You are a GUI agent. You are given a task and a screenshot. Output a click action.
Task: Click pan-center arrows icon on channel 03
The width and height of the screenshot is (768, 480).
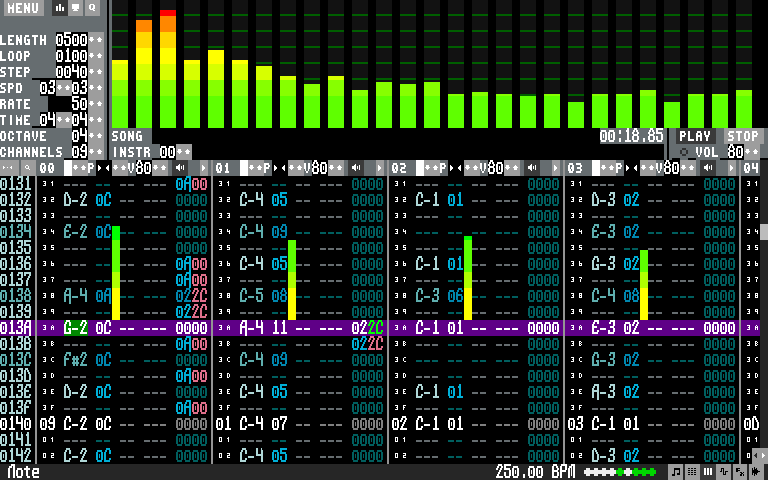pos(632,168)
